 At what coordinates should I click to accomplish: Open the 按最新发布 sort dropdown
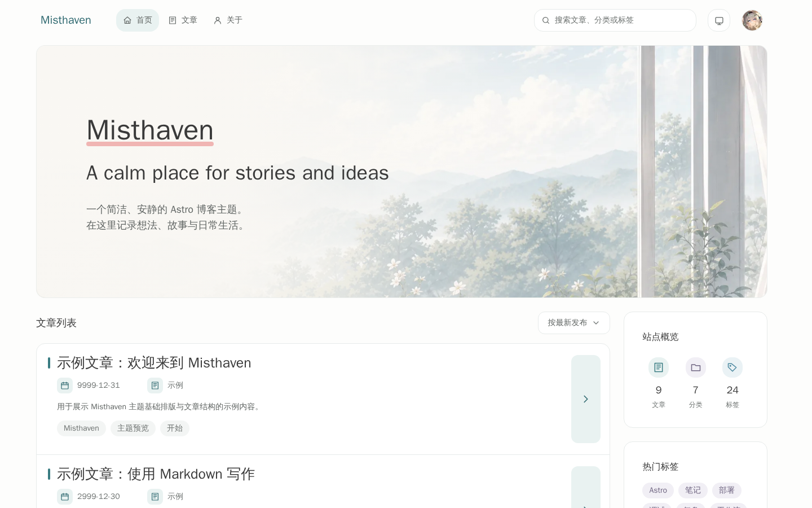click(574, 323)
